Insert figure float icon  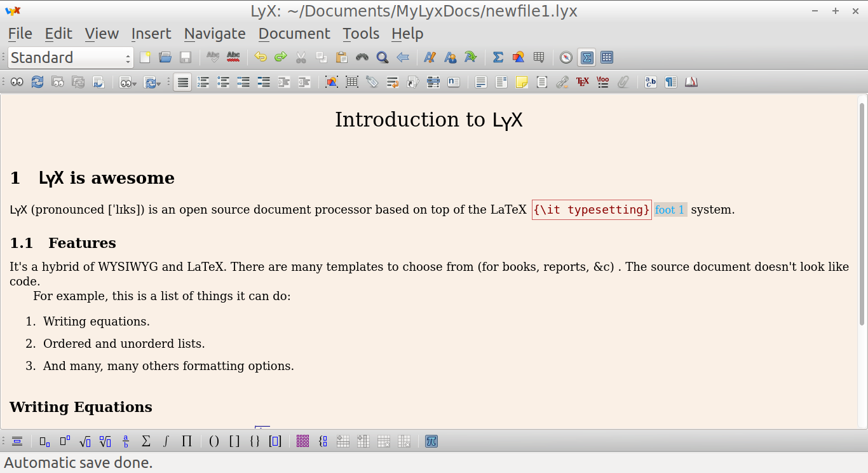(x=332, y=82)
